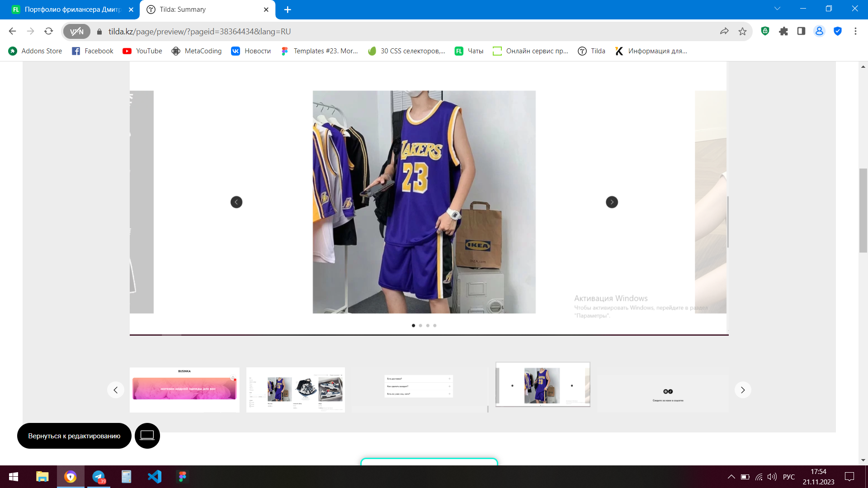868x488 pixels.
Task: Open the user profile avatar icon
Action: tap(819, 31)
